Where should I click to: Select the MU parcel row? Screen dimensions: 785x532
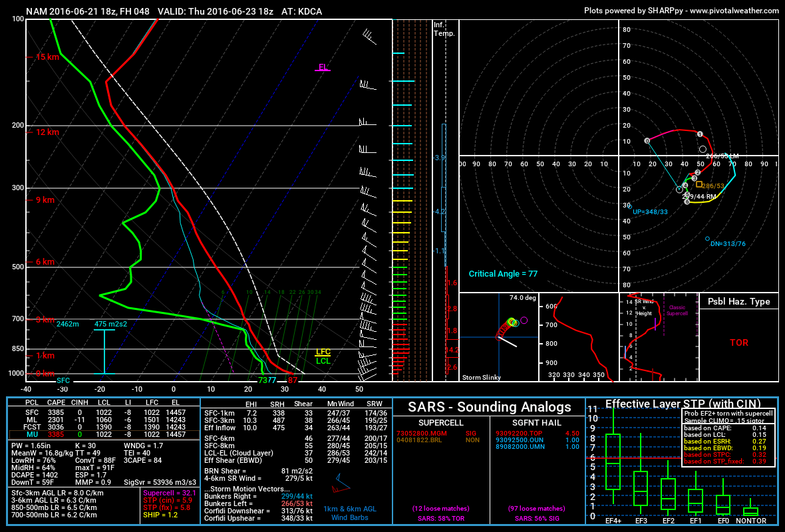[103, 434]
